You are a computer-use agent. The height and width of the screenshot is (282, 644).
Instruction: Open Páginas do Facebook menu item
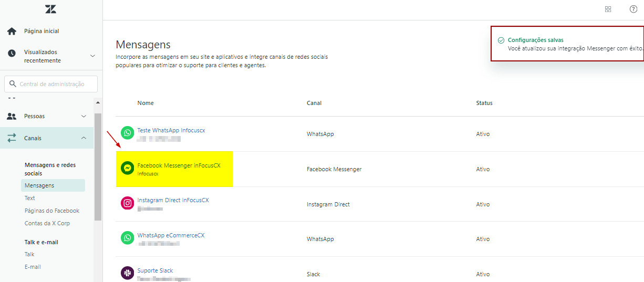click(52, 211)
